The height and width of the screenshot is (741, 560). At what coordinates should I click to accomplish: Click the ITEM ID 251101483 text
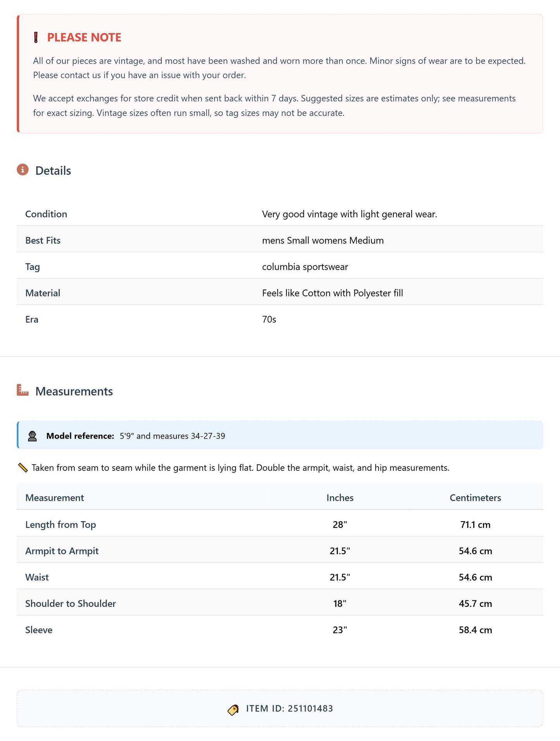click(289, 709)
